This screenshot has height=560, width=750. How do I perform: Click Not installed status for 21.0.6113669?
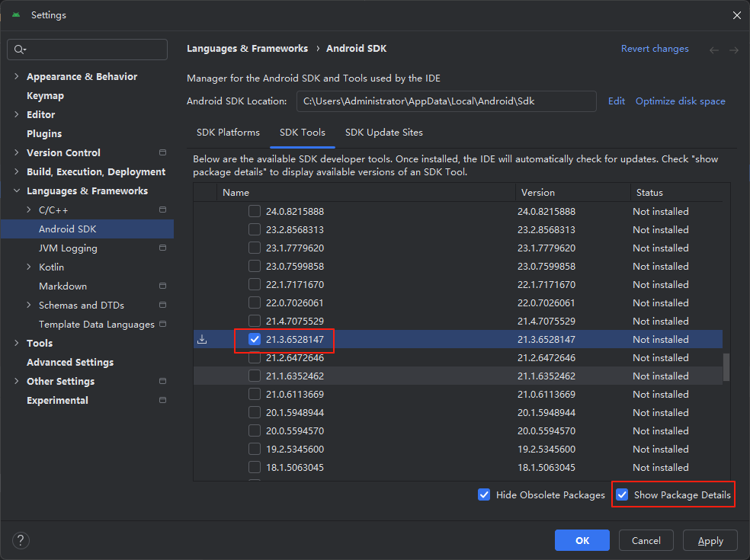coord(661,395)
